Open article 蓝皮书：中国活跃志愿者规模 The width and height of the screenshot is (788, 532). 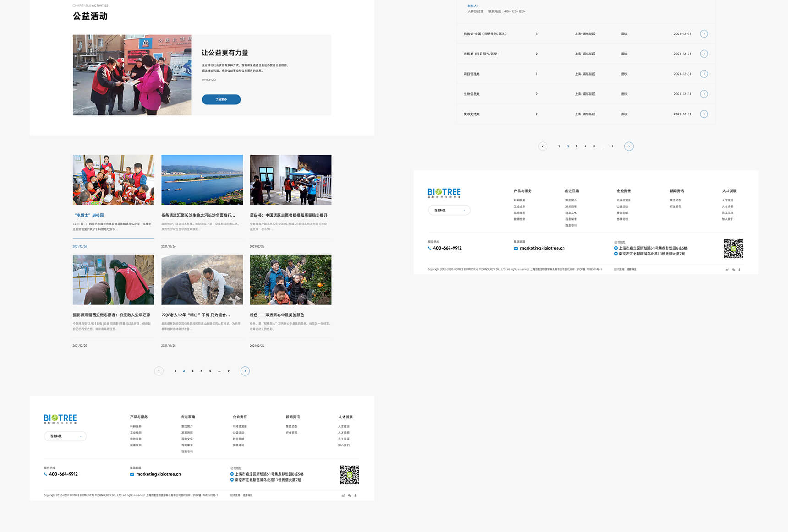coord(289,215)
